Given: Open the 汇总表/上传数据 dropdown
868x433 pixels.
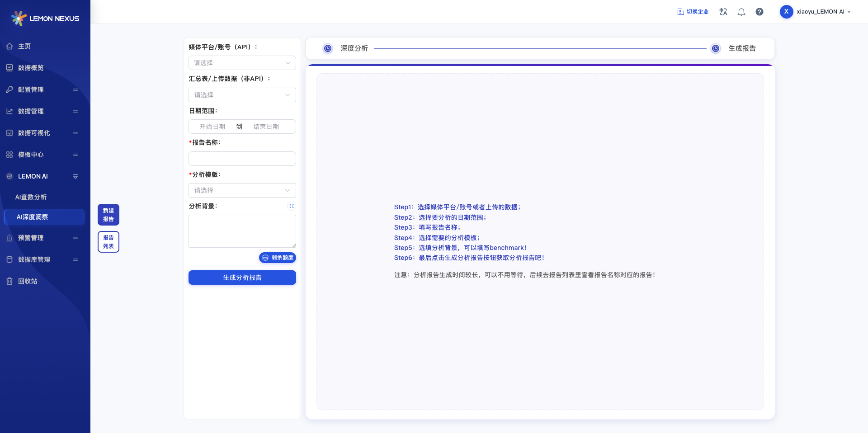Looking at the screenshot, I should click(x=242, y=95).
